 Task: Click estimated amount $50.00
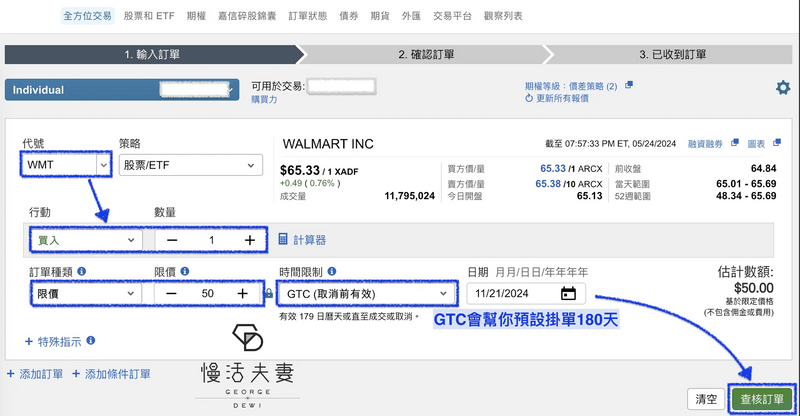click(x=754, y=288)
